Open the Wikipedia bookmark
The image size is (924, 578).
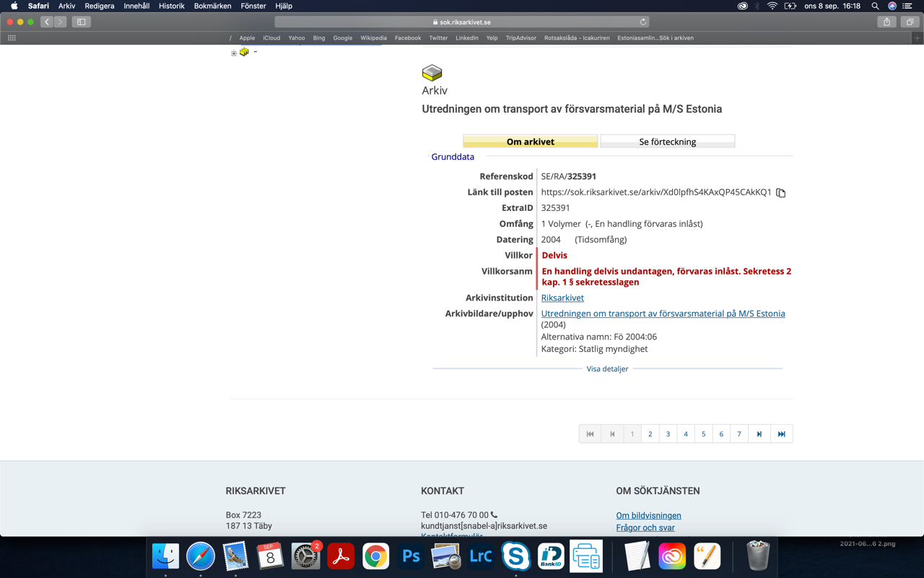tap(373, 38)
